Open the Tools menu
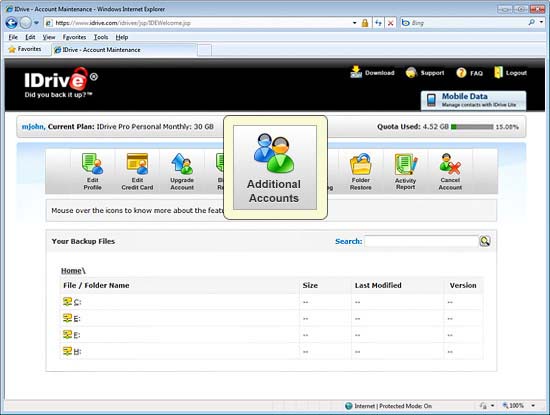Viewport: 550px width, 415px height. coord(101,37)
